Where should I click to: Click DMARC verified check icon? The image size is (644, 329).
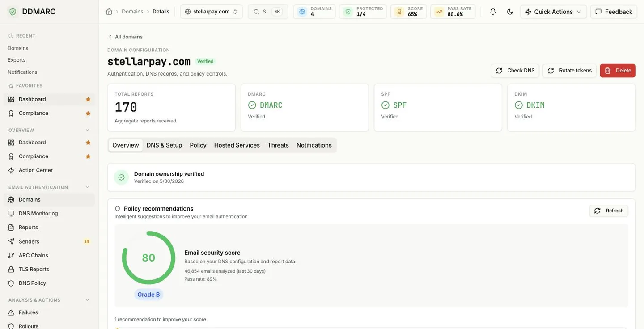coord(252,105)
